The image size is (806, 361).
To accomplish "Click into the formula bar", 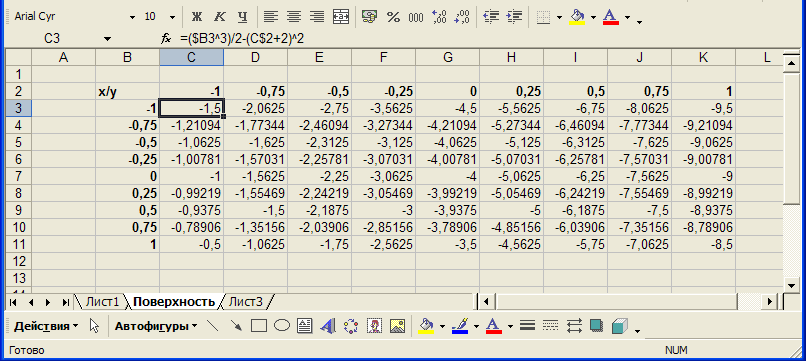I will [x=488, y=39].
